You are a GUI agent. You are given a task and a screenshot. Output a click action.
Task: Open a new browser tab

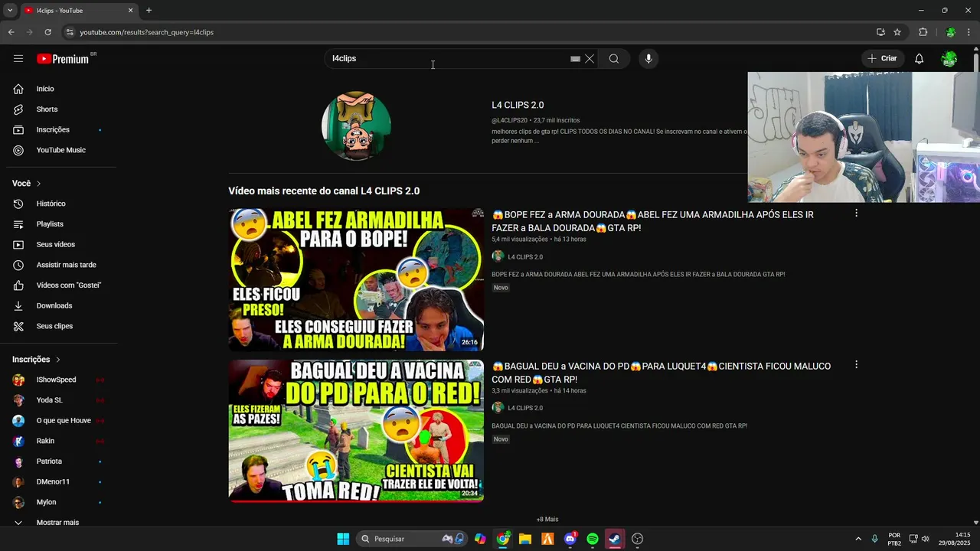[x=149, y=10]
